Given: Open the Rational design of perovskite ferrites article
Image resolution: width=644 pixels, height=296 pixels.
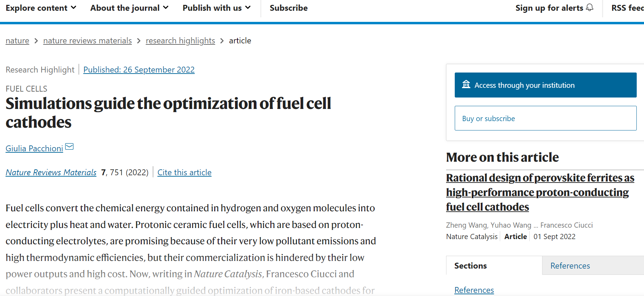Looking at the screenshot, I should point(540,192).
